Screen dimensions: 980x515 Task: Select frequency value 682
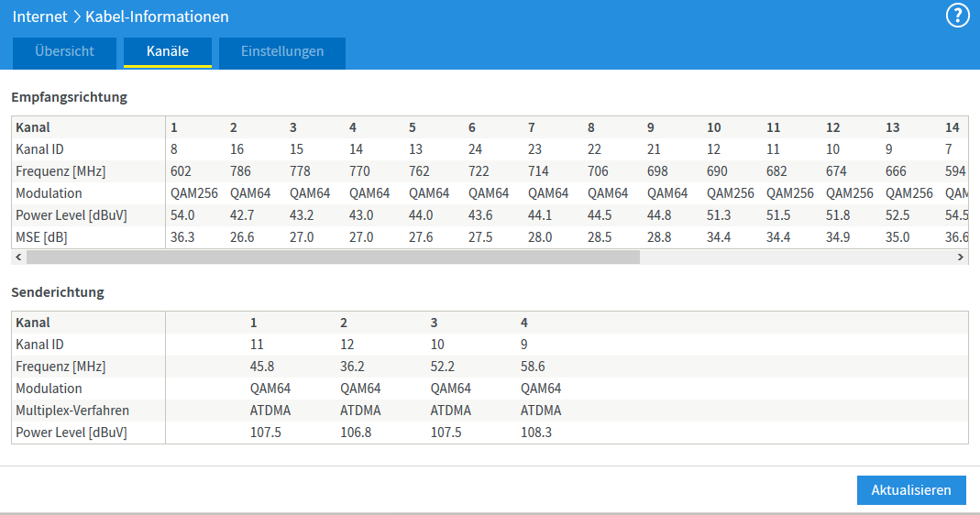(x=776, y=171)
